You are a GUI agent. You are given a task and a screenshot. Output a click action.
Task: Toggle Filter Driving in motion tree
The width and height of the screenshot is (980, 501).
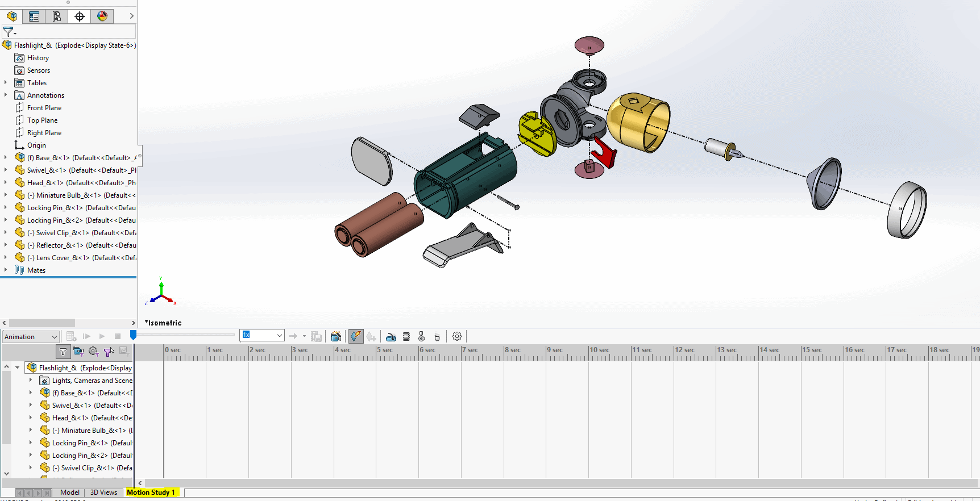tap(94, 352)
